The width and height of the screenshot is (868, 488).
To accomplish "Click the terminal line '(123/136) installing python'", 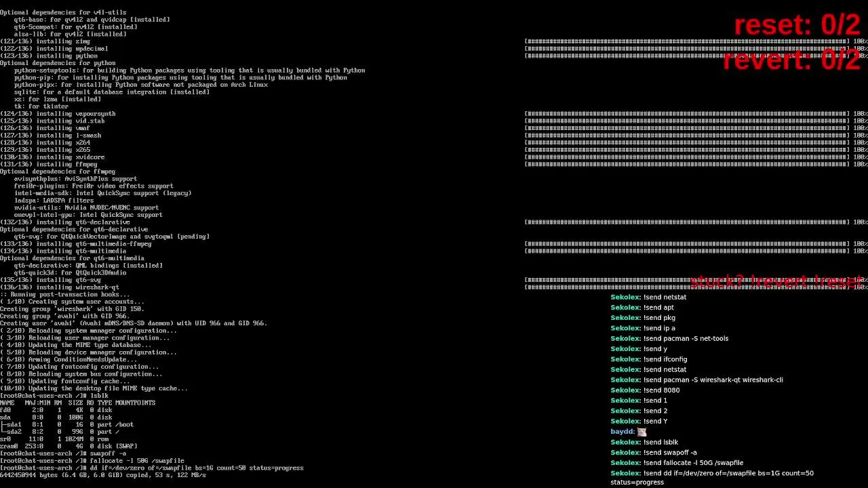I will (49, 56).
